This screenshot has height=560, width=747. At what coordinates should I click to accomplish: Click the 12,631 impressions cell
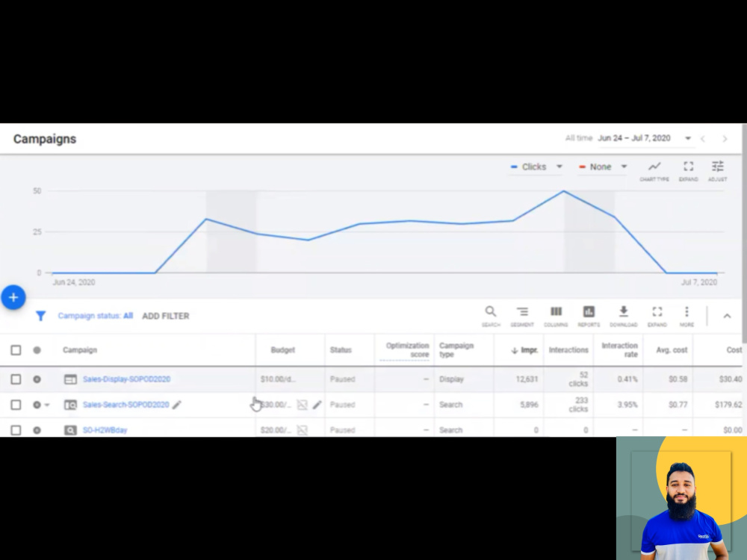pos(527,379)
